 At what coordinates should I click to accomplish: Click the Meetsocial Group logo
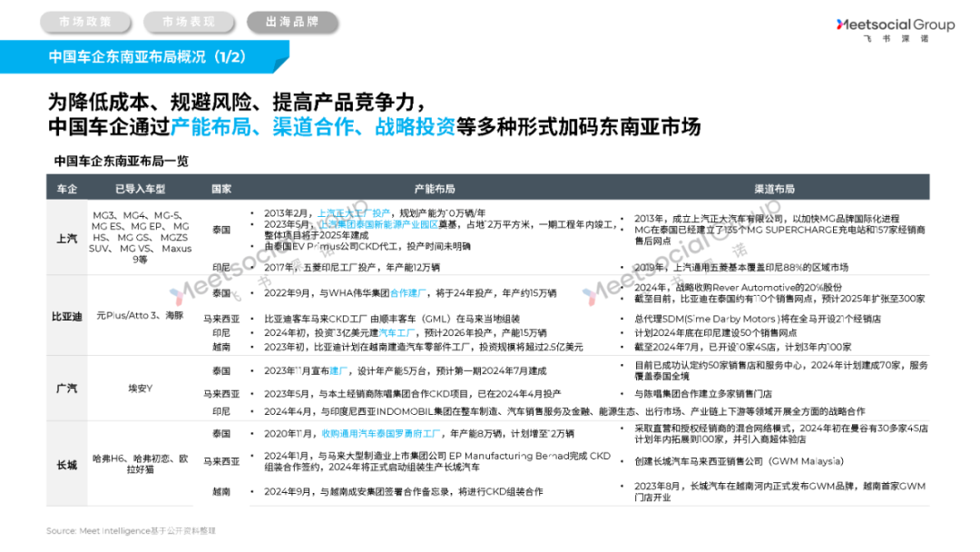click(895, 29)
